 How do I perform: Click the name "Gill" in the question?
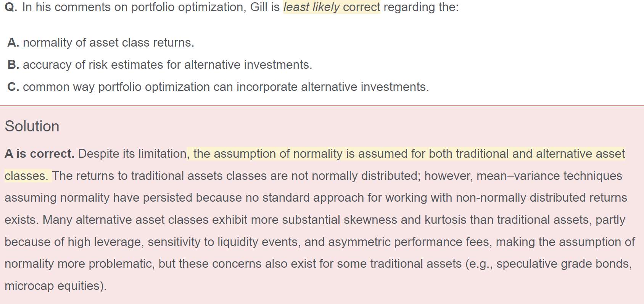pos(259,7)
